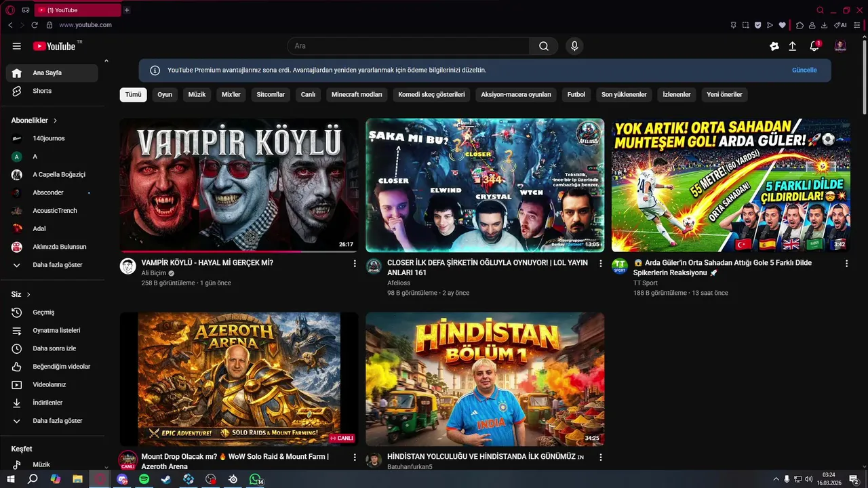The image size is (868, 488).
Task: Take a snapshot with the dashed-square icon
Action: point(745,25)
